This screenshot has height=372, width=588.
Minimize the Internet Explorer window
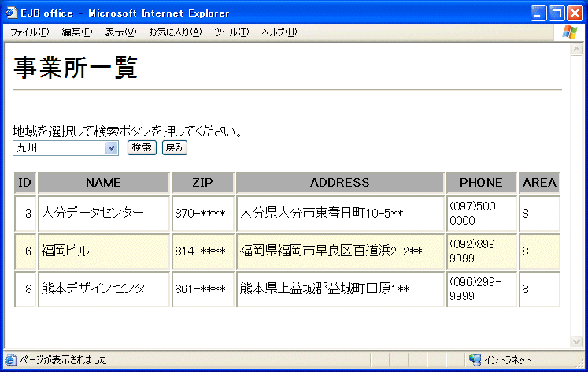click(538, 13)
